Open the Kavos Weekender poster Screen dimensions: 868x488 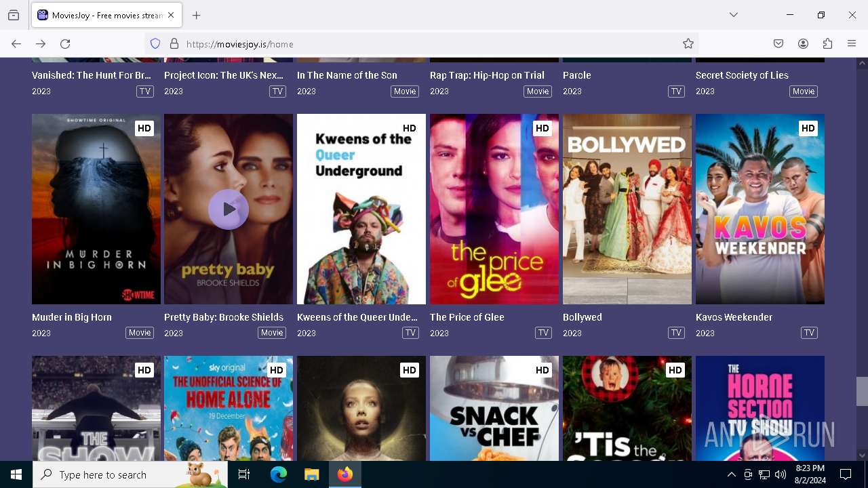tap(760, 209)
